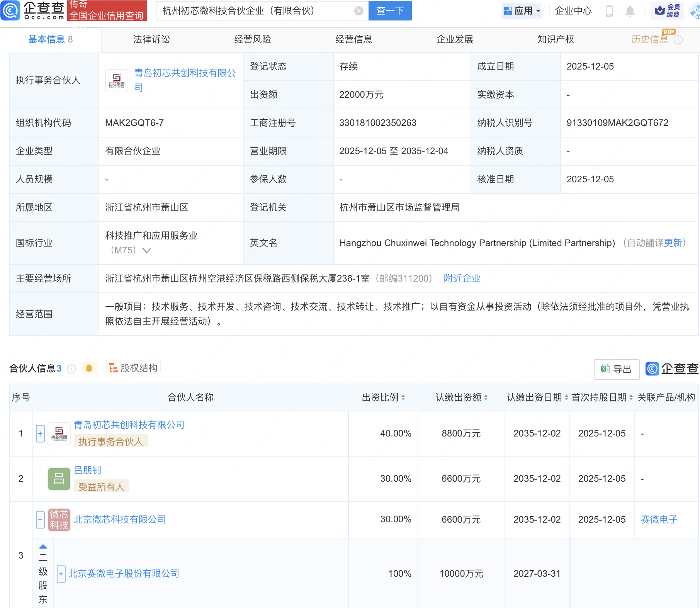This screenshot has height=608, width=700.
Task: Expand the M75 industry classification chevron
Action: click(146, 250)
